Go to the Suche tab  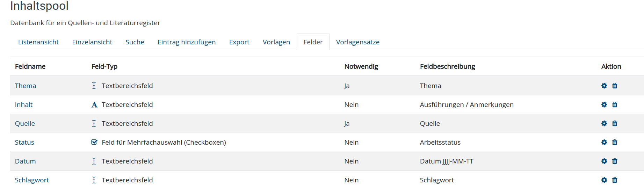pyautogui.click(x=135, y=42)
